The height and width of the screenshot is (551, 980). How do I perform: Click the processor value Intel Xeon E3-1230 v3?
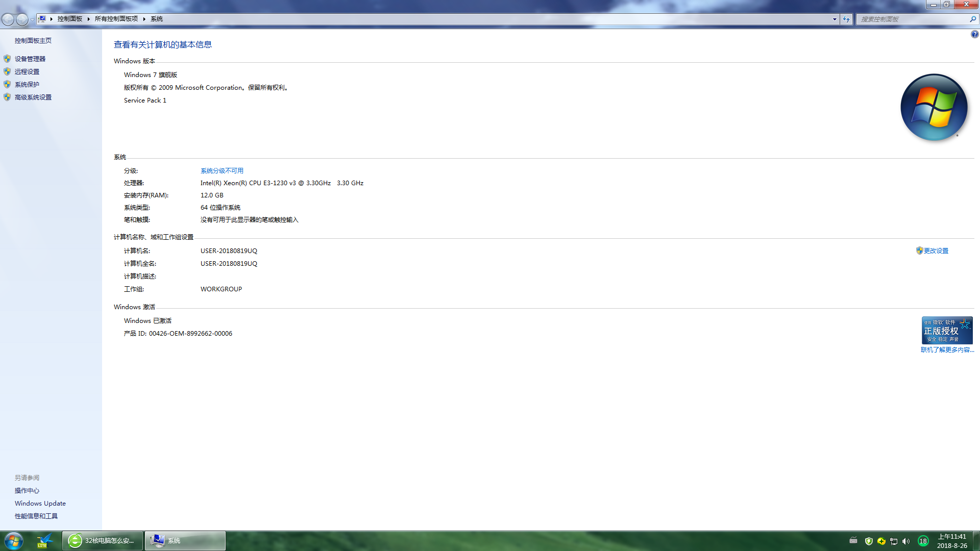282,183
